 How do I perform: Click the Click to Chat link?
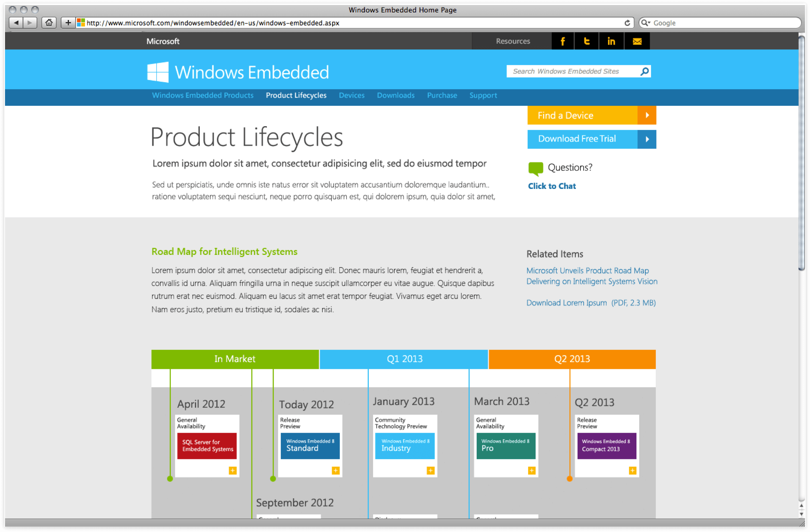tap(552, 186)
